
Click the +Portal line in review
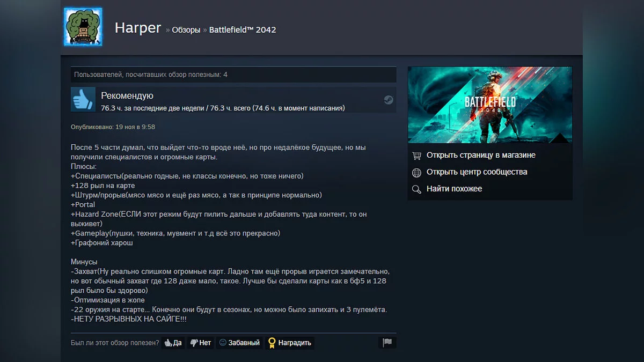pos(83,204)
